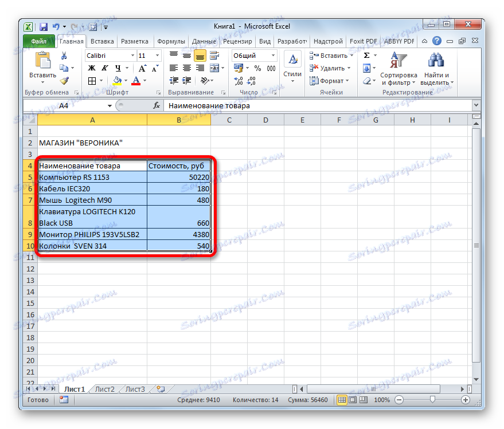This screenshot has width=504, height=429.
Task: Click the Decrease Indent icon
Action: coord(174,80)
